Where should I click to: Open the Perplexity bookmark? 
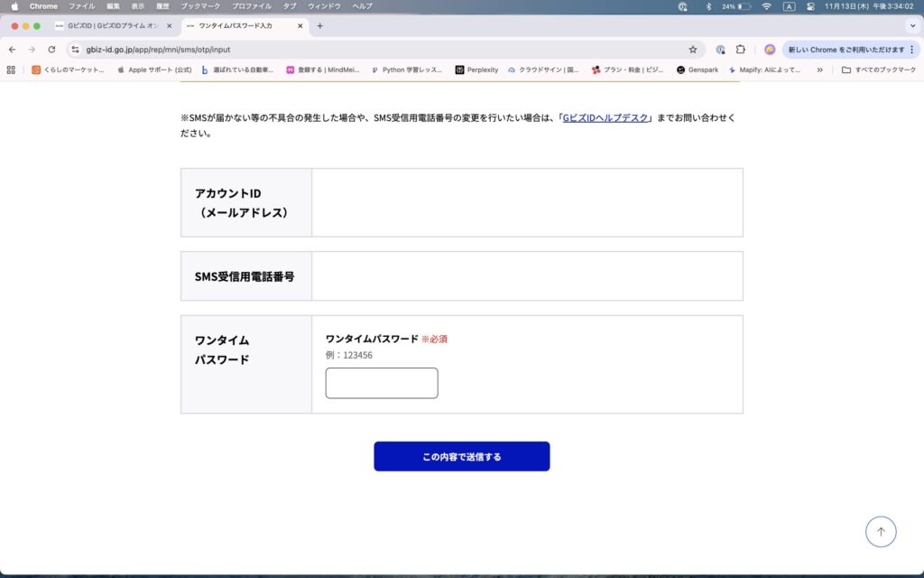coord(476,70)
